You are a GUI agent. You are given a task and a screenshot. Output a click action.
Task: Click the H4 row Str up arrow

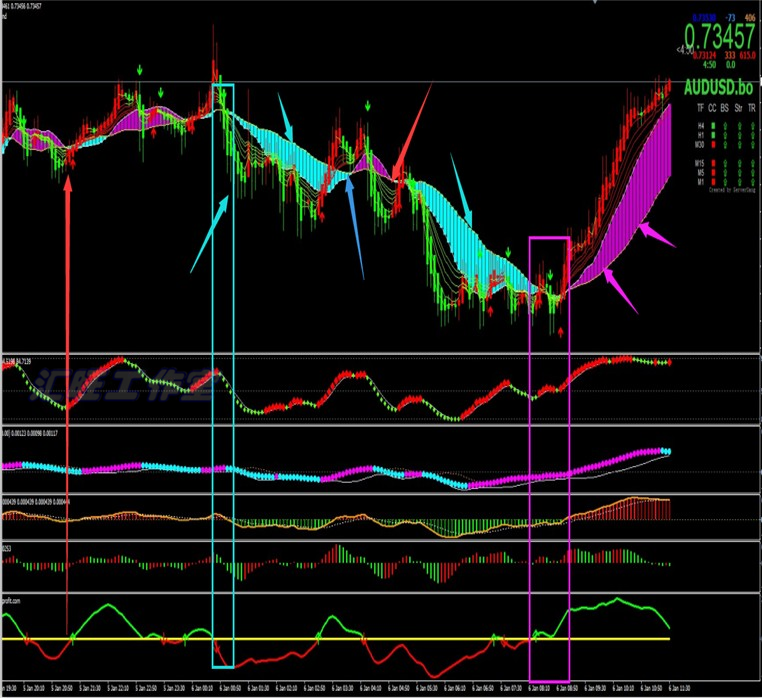740,126
